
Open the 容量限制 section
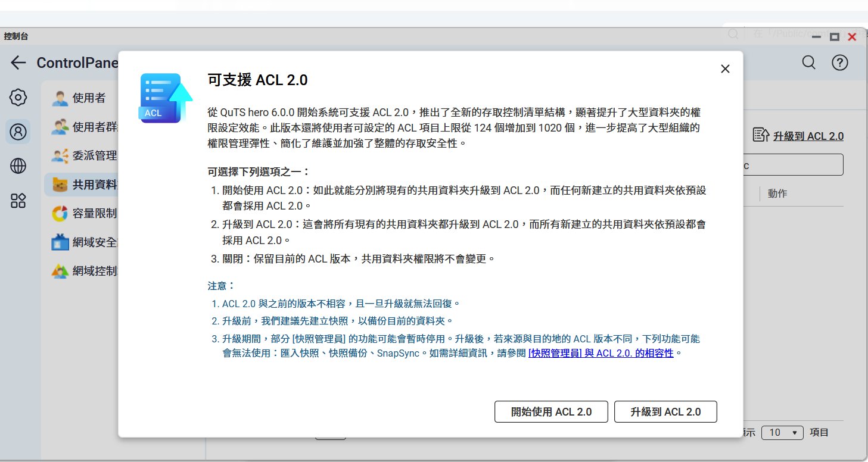click(92, 213)
